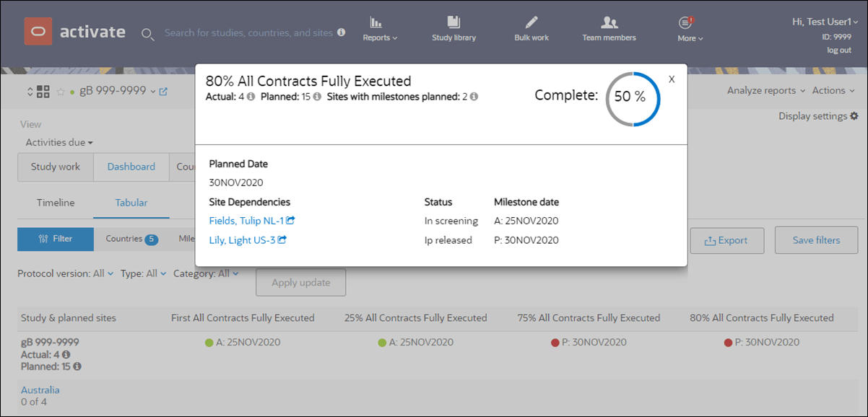Expand the Activities due dropdown
868x417 pixels.
tap(58, 142)
